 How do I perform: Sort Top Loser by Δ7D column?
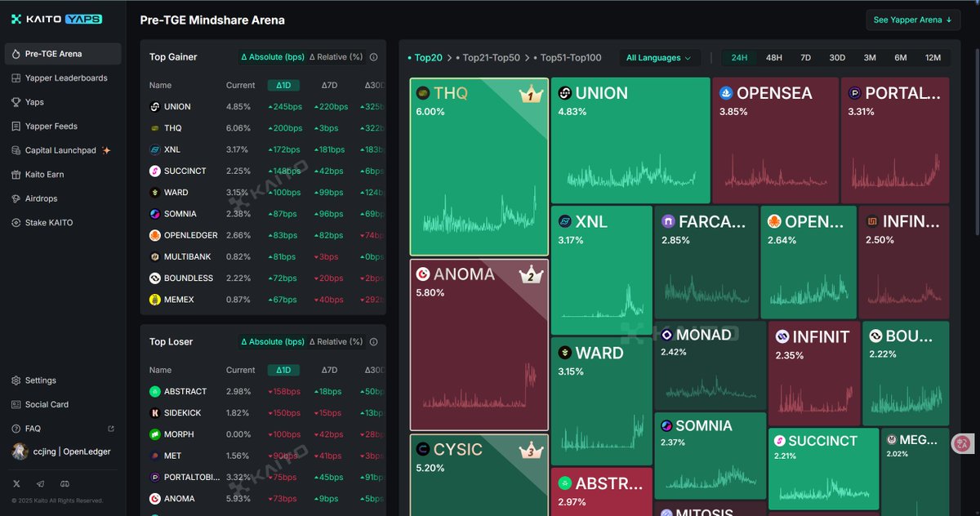(329, 370)
